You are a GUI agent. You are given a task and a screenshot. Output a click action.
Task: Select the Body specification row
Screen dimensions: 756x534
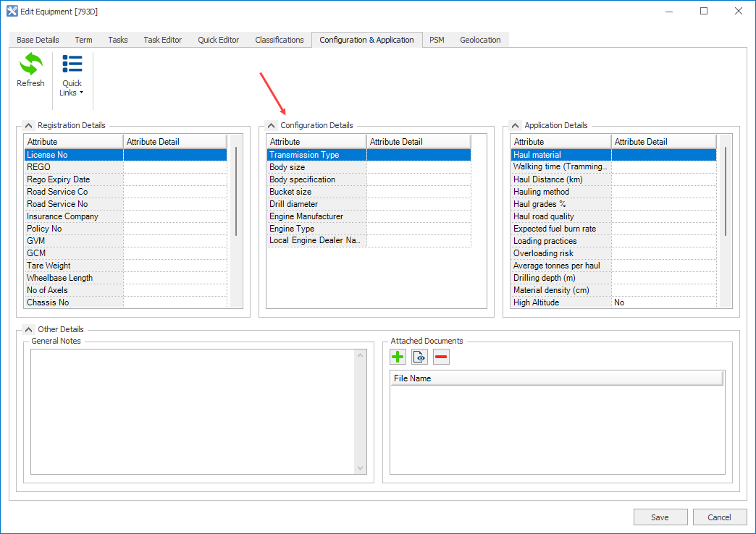point(369,179)
